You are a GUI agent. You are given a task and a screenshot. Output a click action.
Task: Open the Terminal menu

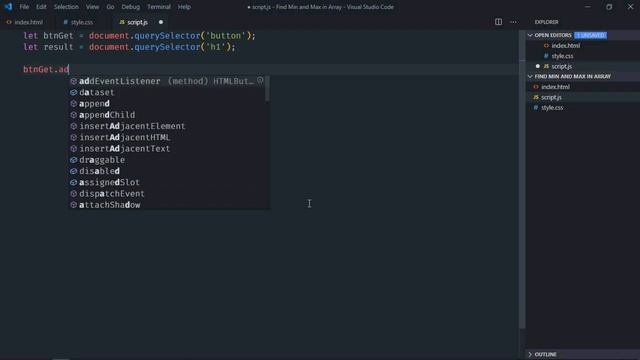pyautogui.click(x=159, y=7)
